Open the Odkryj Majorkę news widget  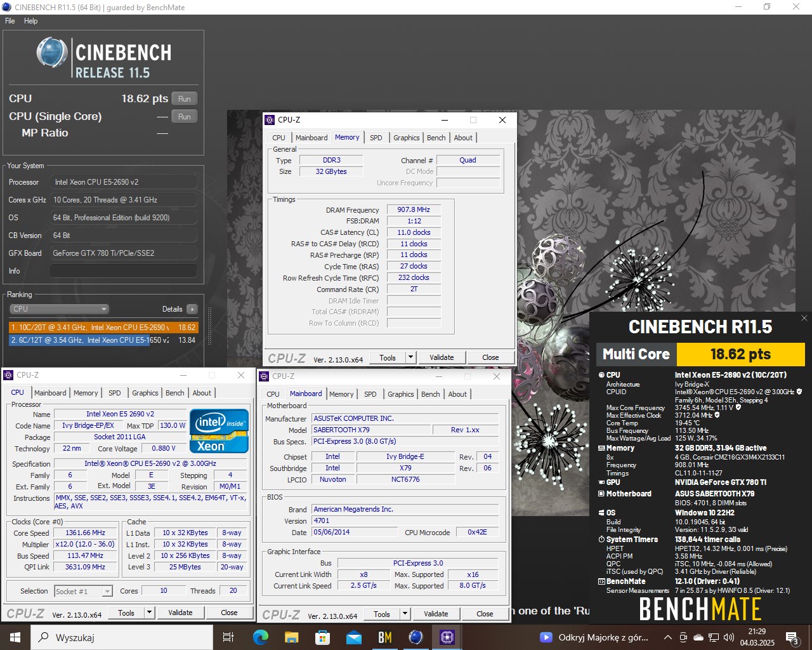point(594,637)
